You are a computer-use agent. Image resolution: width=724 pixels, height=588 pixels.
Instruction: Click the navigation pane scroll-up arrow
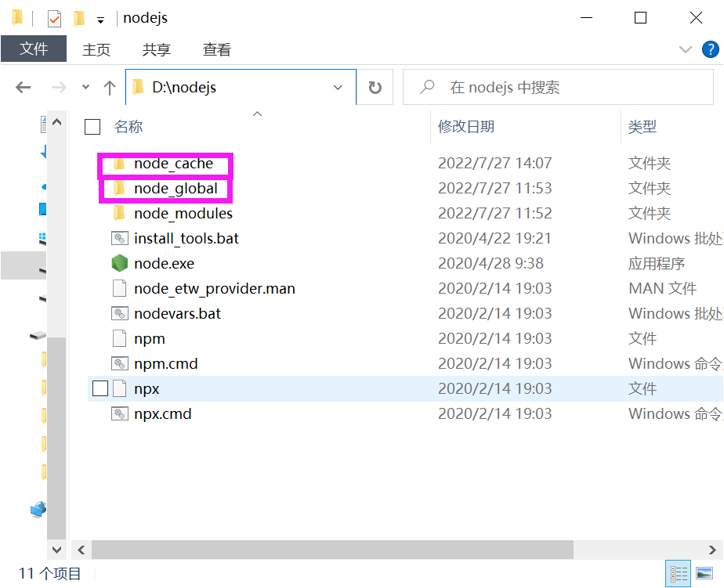(56, 122)
